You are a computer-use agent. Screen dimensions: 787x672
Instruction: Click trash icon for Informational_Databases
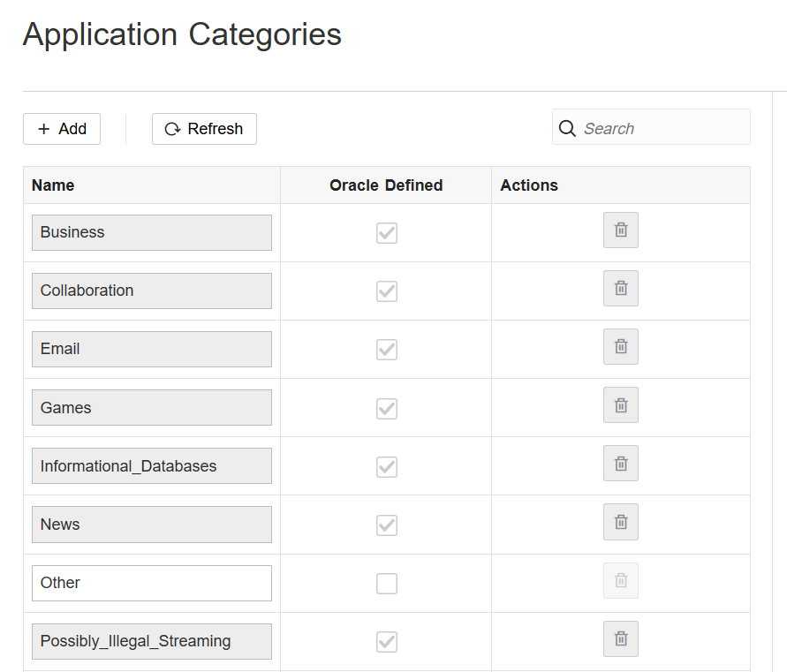tap(621, 464)
